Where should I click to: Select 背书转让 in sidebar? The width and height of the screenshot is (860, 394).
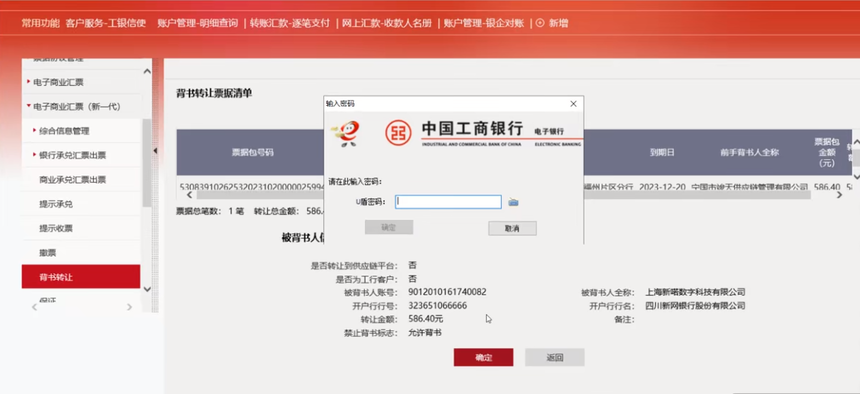coord(81,277)
